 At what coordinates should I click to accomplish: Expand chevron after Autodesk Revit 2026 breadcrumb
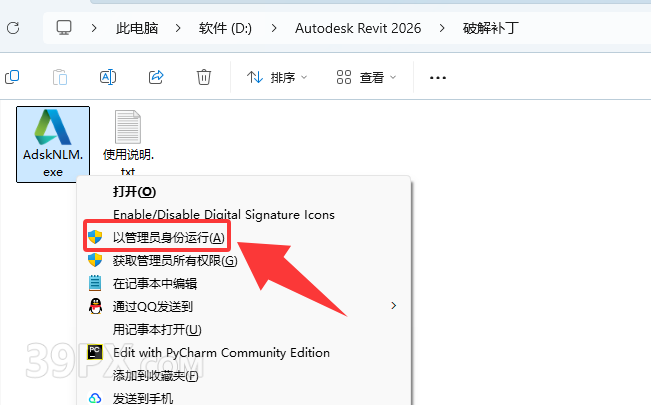442,28
